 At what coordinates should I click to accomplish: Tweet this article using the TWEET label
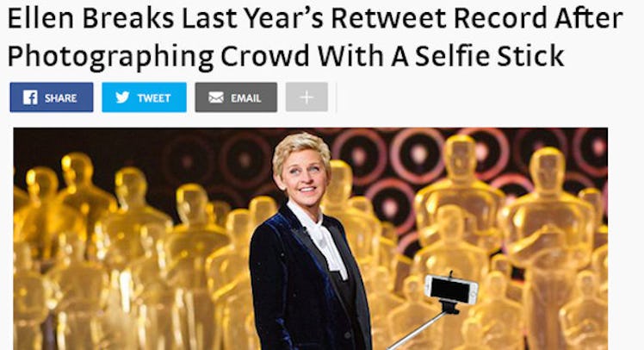154,98
